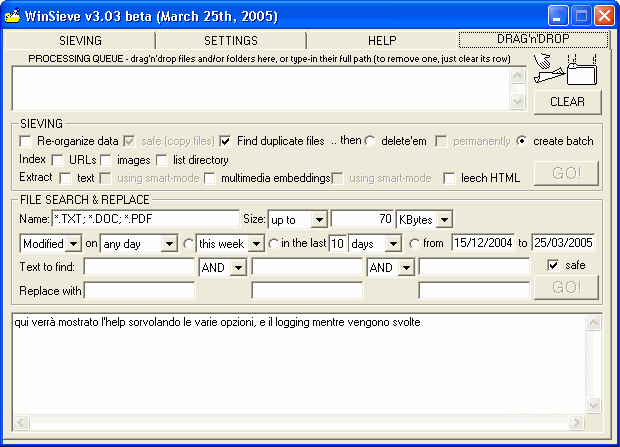Click the Name file pattern input field

pos(145,219)
